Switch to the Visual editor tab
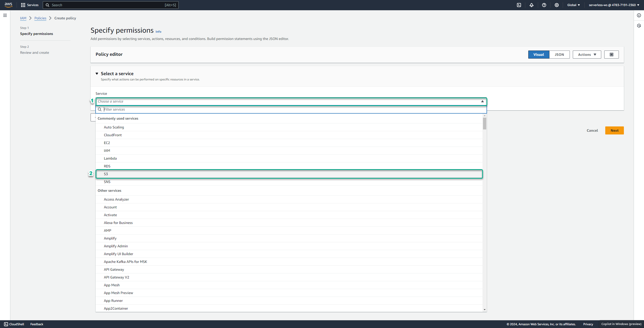 (539, 55)
